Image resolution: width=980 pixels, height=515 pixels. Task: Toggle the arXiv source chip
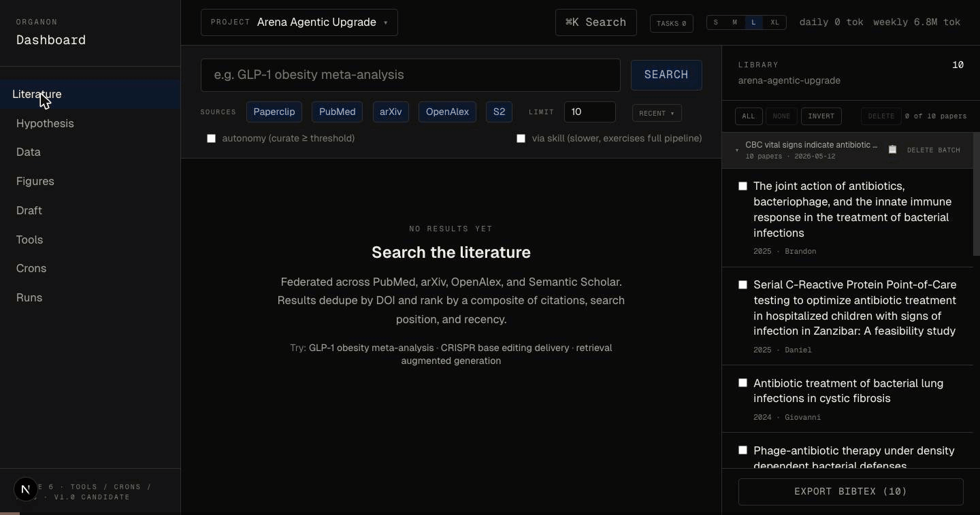pyautogui.click(x=391, y=112)
